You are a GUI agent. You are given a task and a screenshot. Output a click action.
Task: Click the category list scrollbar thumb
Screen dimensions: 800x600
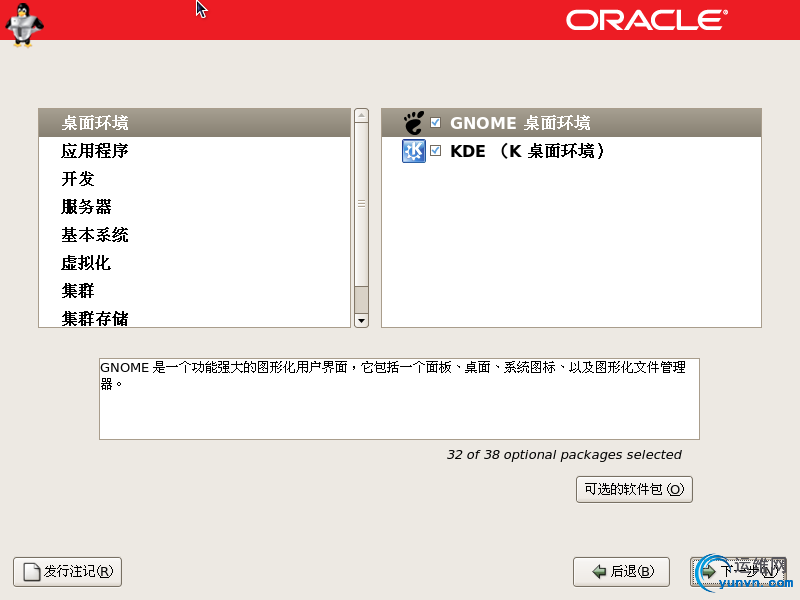coord(361,204)
